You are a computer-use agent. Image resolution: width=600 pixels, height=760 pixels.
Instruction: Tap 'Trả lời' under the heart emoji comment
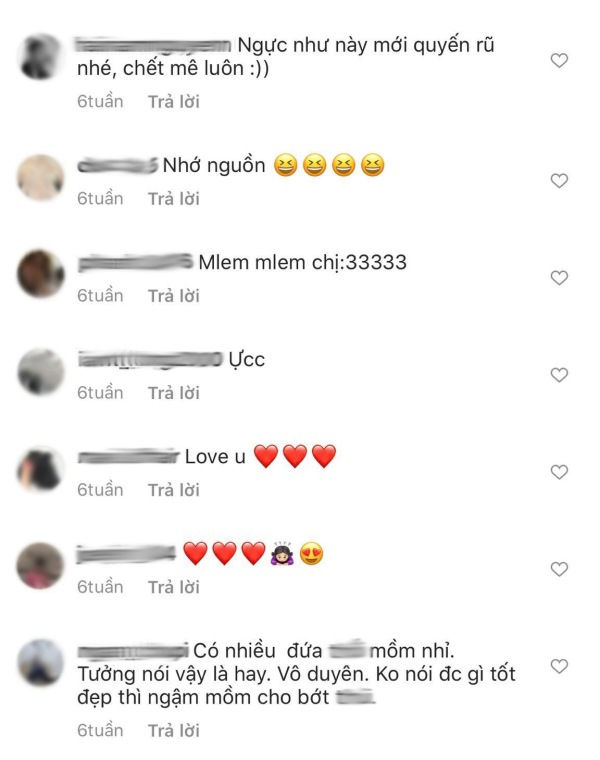(x=174, y=587)
